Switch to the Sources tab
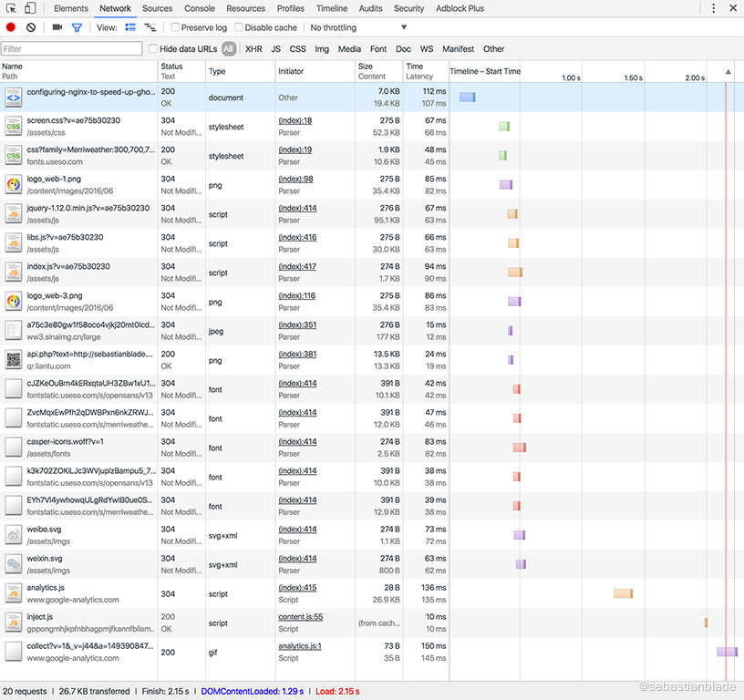The height and width of the screenshot is (700, 744). 157,8
